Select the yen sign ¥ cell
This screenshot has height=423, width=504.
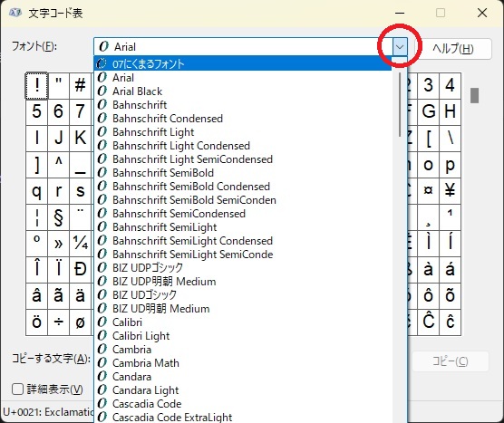pos(450,191)
